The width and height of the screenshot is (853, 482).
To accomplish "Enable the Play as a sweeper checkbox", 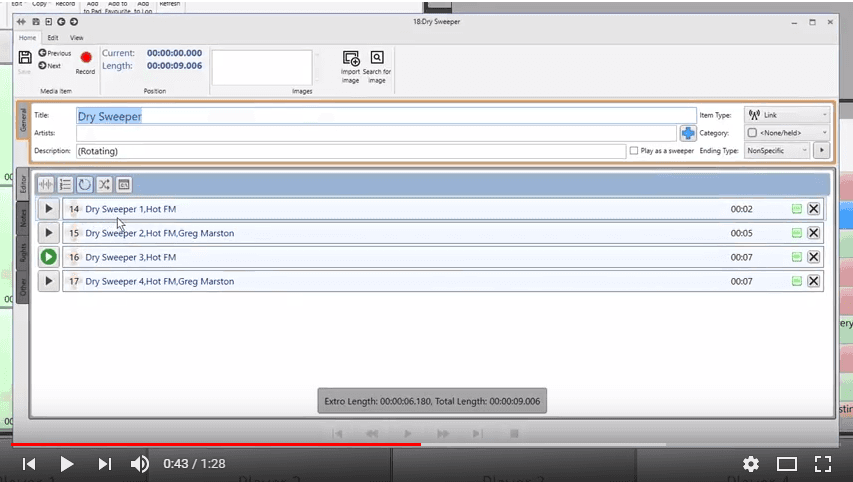I will 634,151.
